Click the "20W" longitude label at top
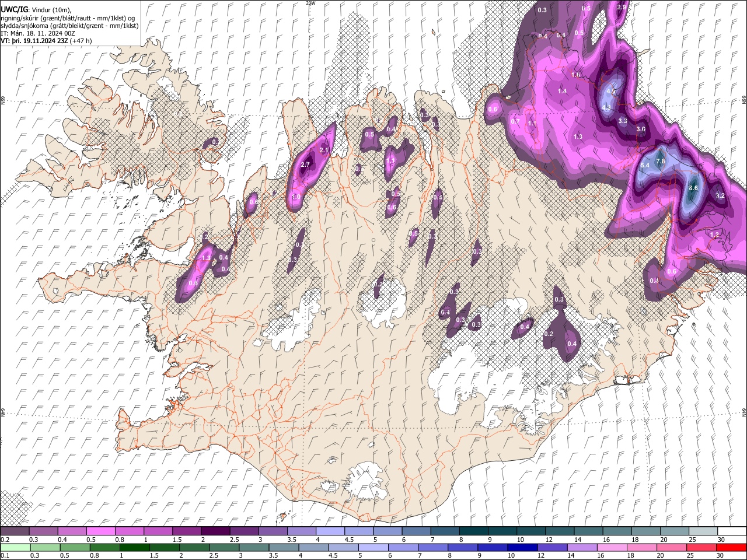 click(310, 3)
